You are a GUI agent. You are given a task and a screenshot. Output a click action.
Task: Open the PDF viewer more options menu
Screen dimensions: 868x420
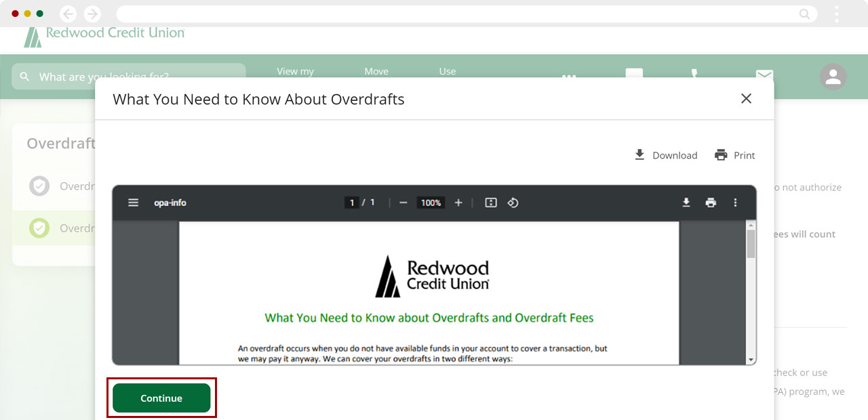[735, 203]
